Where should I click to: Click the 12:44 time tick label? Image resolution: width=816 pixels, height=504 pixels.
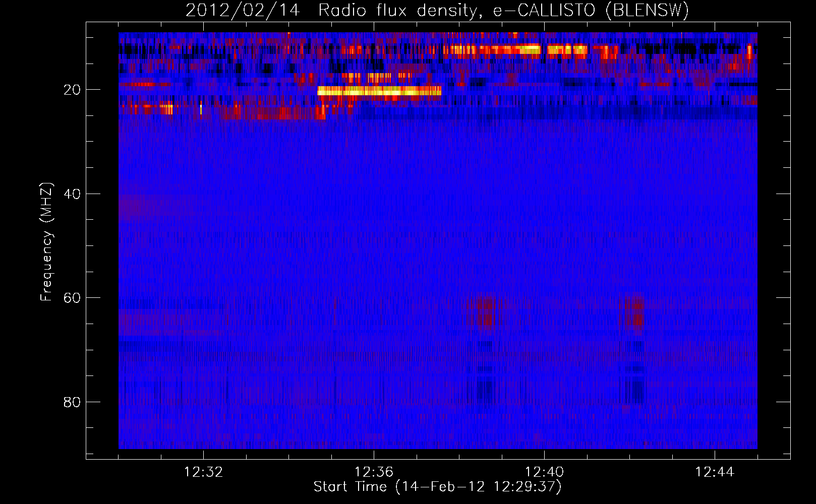tap(715, 472)
